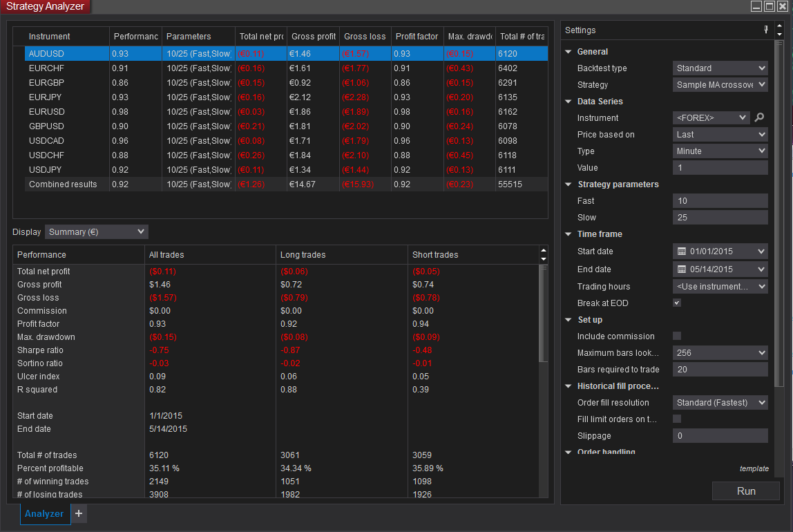Image resolution: width=793 pixels, height=532 pixels.
Task: Collapse Strategy parameters section
Action: pos(569,184)
